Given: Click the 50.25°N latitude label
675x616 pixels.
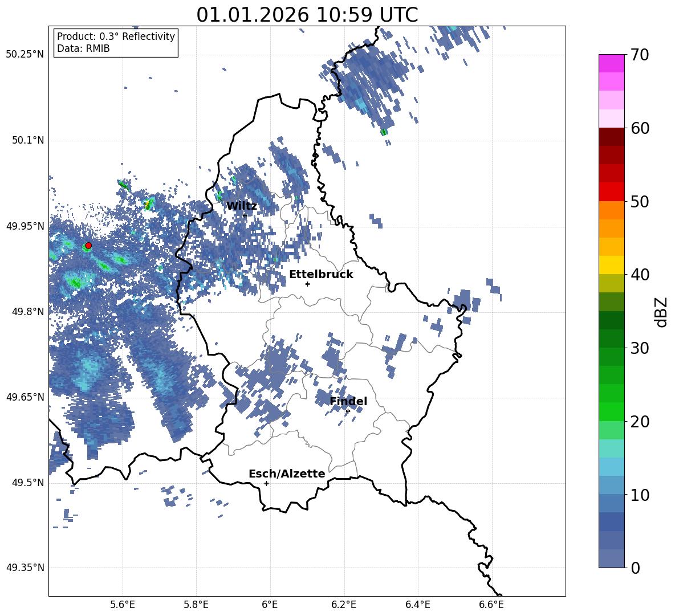Looking at the screenshot, I should (x=25, y=55).
